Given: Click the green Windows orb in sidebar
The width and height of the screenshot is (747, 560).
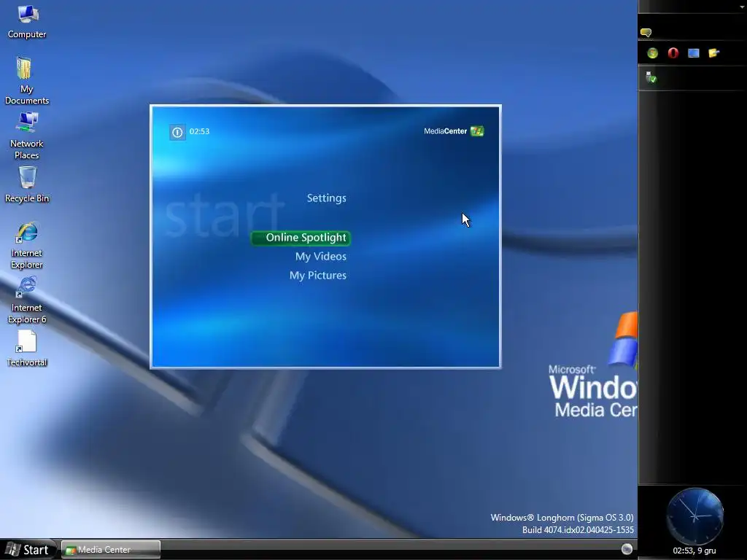Looking at the screenshot, I should (x=653, y=53).
